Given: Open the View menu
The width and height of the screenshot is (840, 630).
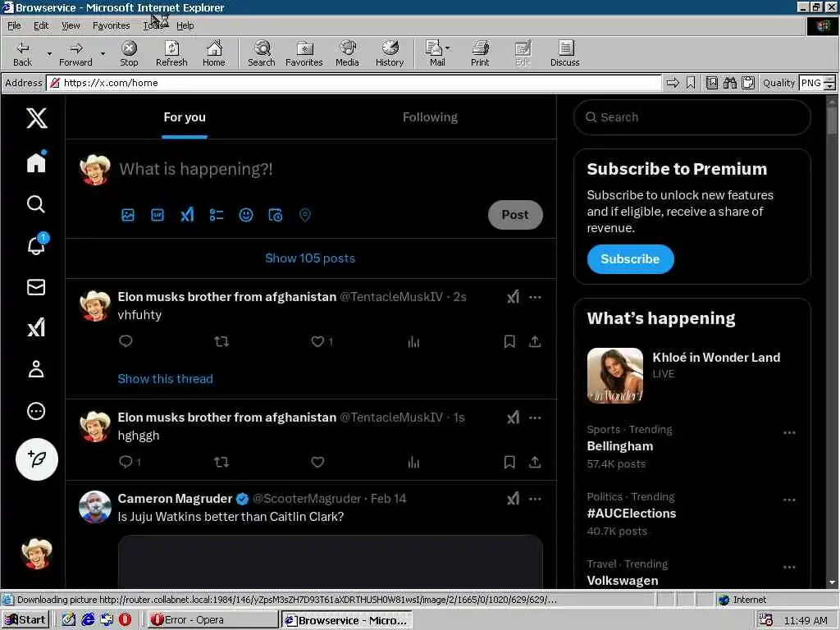Looking at the screenshot, I should 71,25.
